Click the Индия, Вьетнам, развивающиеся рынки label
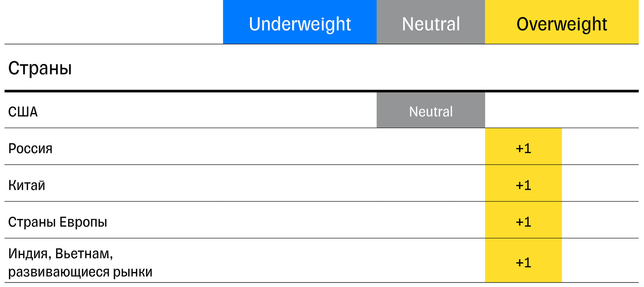This screenshot has width=644, height=287. click(x=80, y=262)
